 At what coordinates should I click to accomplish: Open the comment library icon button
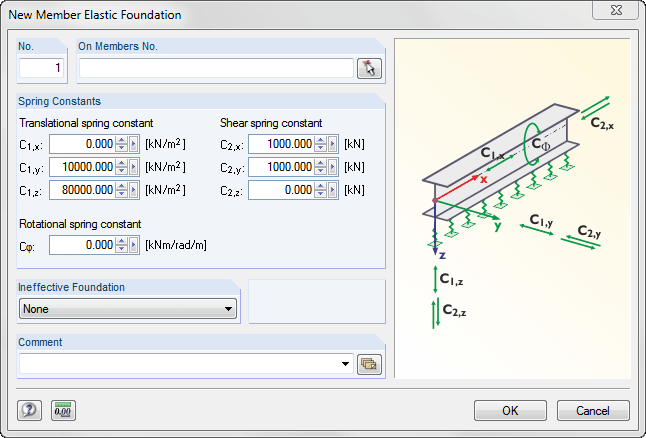pos(370,364)
